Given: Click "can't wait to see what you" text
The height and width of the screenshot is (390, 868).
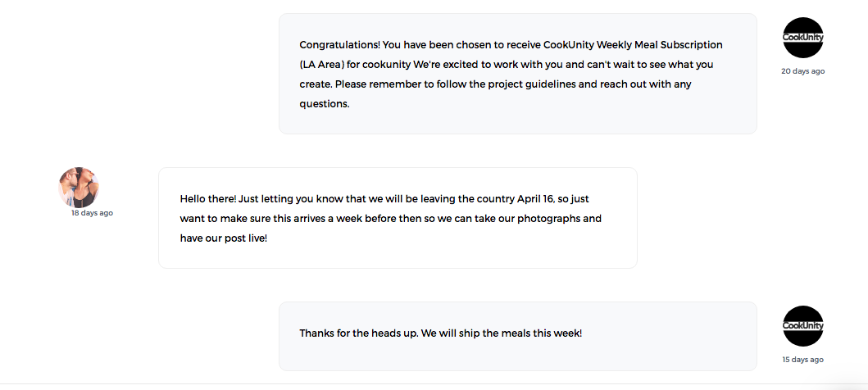Looking at the screenshot, I should point(650,65).
